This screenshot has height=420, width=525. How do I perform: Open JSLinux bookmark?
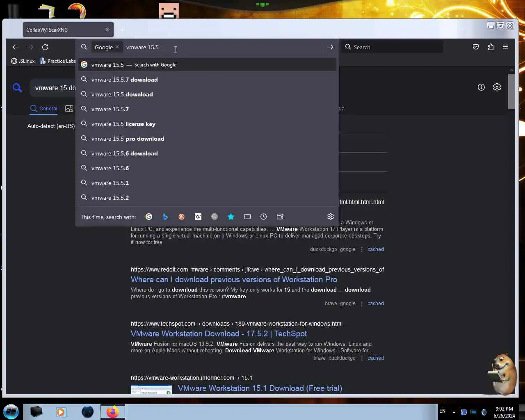[23, 61]
